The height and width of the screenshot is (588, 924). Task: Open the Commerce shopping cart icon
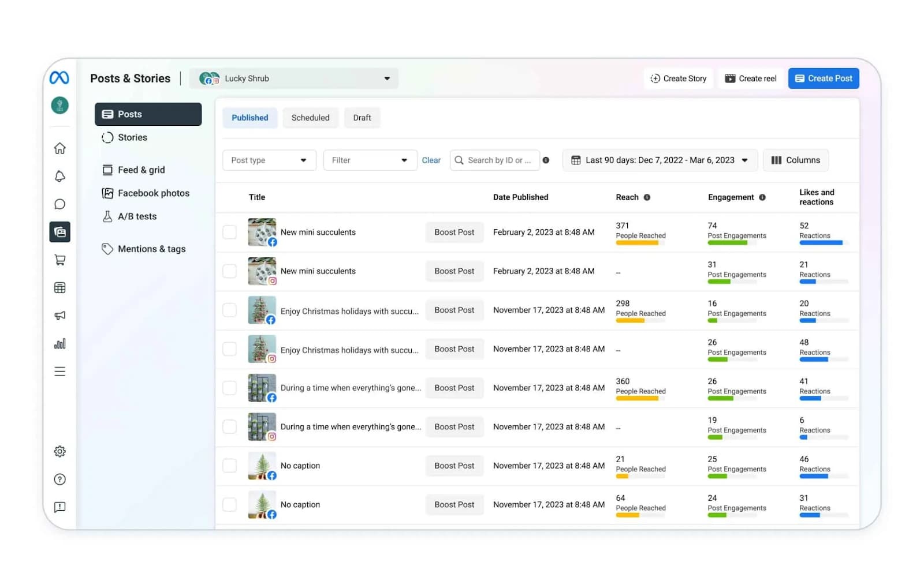click(59, 260)
